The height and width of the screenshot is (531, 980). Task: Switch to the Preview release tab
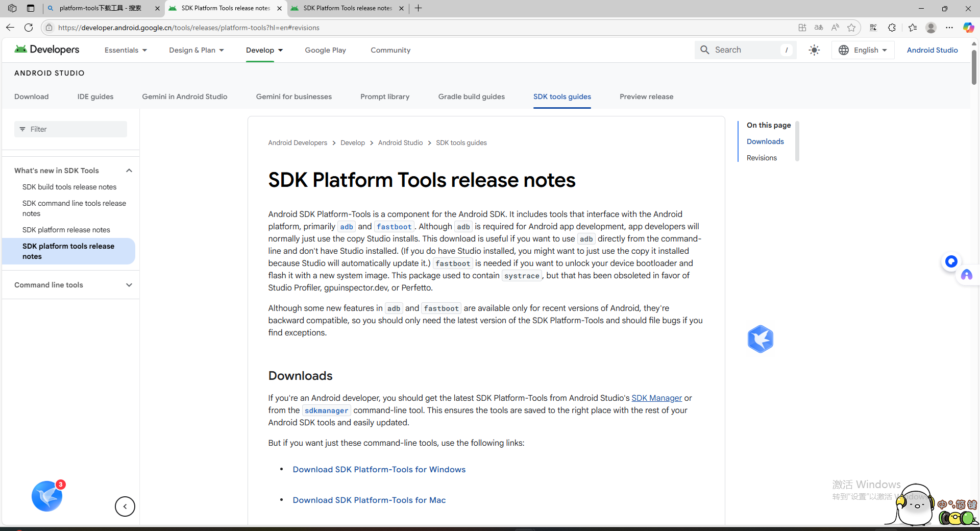[647, 96]
